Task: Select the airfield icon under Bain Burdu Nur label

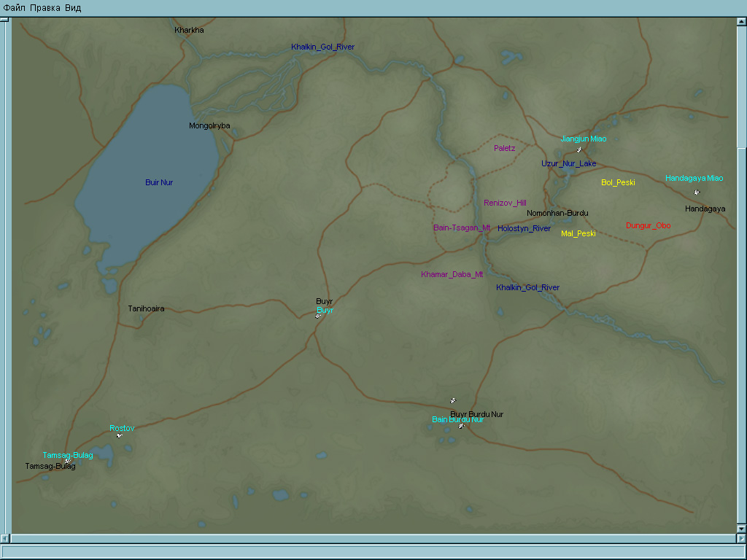Action: click(461, 426)
